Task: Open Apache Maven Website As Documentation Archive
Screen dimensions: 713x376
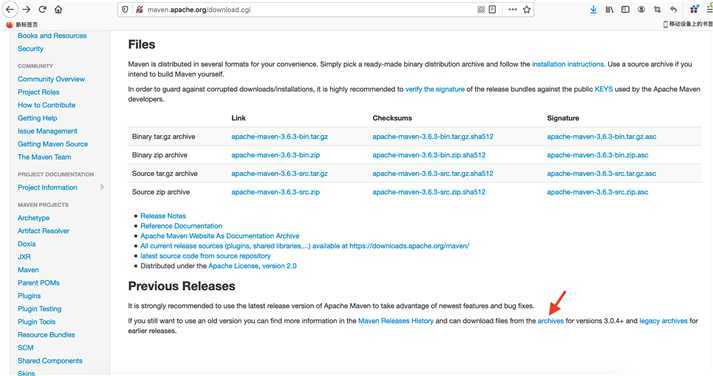Action: [x=220, y=236]
